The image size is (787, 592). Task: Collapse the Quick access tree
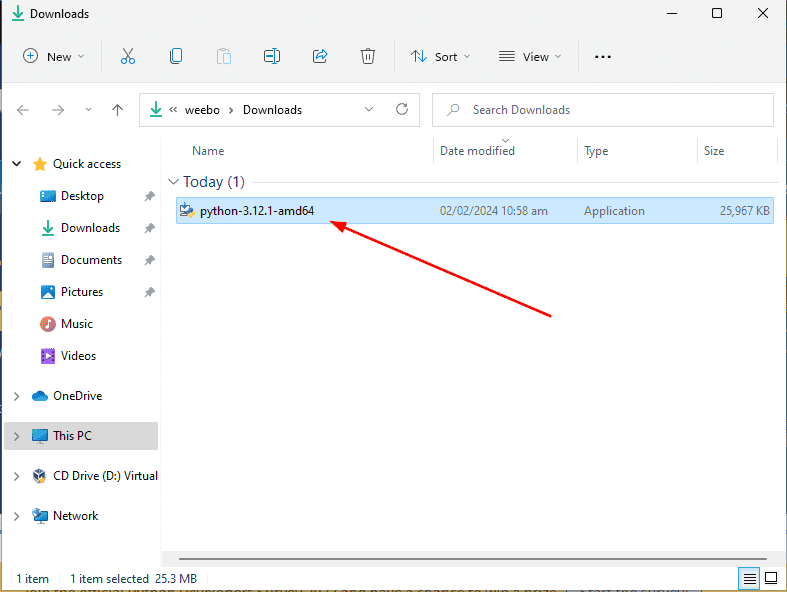17,164
